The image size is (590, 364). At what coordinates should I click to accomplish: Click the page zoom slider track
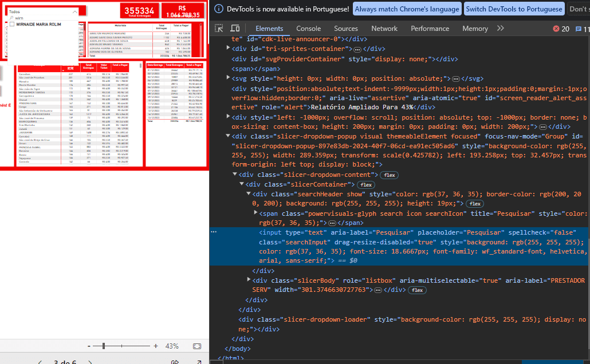click(120, 346)
